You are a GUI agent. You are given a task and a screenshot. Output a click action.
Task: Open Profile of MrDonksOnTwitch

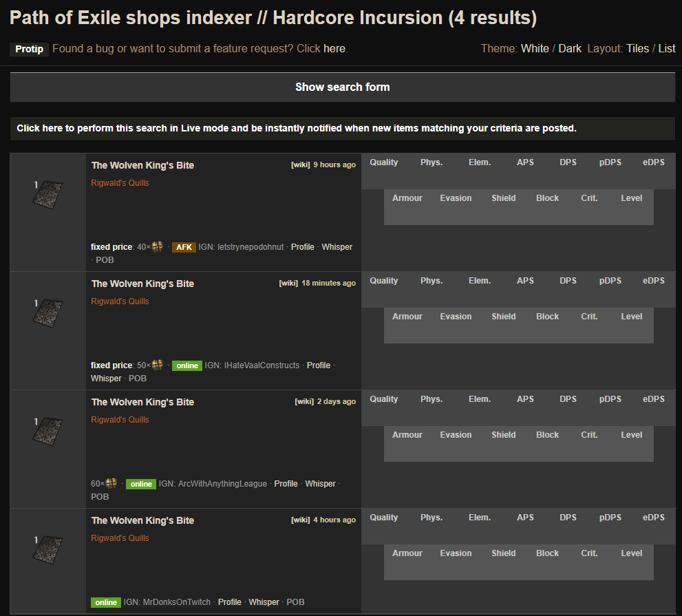pos(230,602)
